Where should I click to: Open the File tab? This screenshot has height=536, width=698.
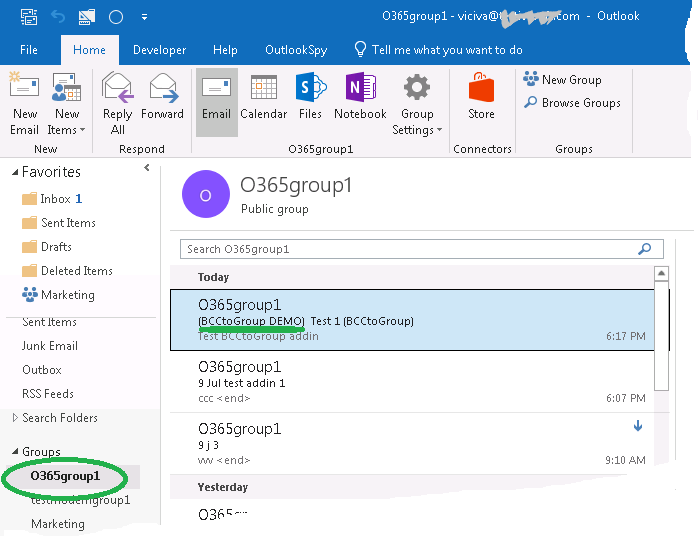pyautogui.click(x=29, y=50)
